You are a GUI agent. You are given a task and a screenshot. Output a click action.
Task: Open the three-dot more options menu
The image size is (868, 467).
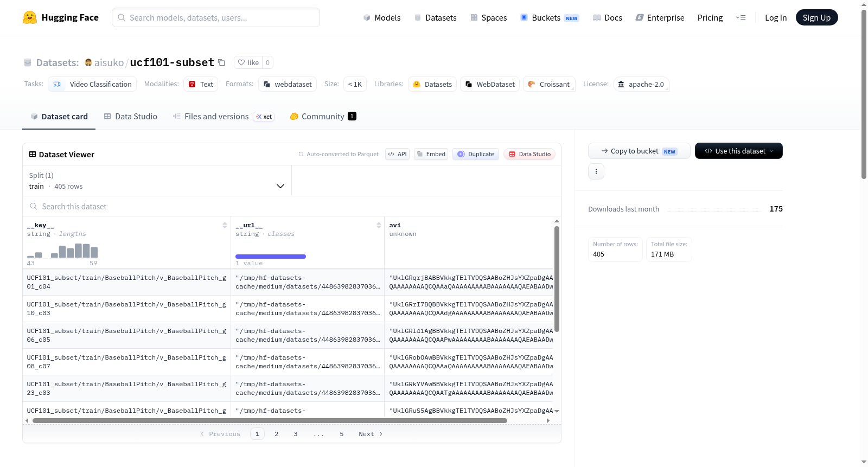pos(596,171)
